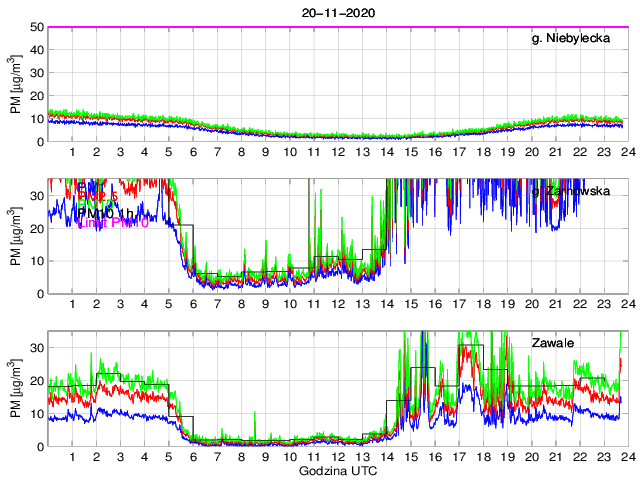Click the 50 tick on top plot y-axis
The width and height of the screenshot is (640, 480).
point(35,27)
